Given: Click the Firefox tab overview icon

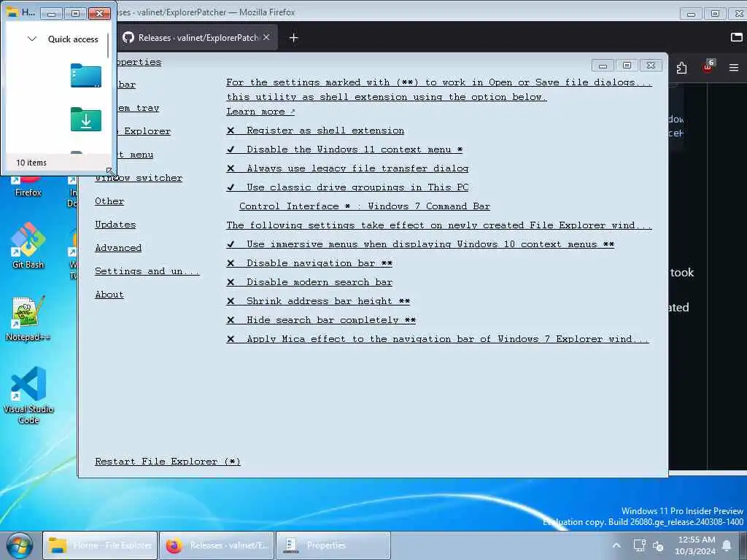Looking at the screenshot, I should click(x=737, y=37).
